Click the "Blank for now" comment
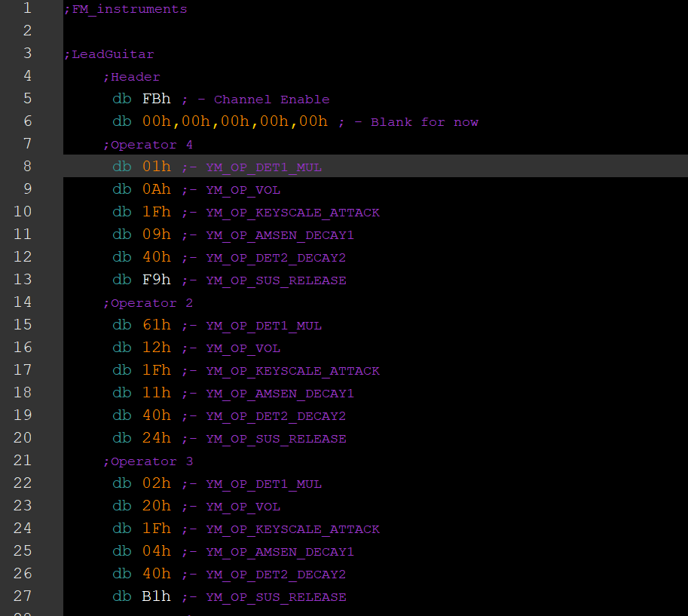 point(424,122)
